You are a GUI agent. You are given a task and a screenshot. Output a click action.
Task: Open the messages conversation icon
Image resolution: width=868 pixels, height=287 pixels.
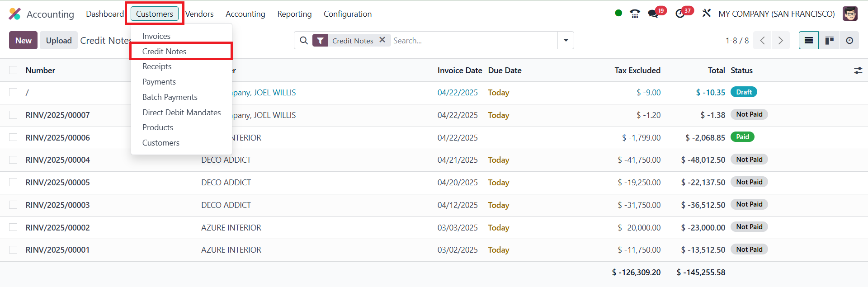click(653, 14)
